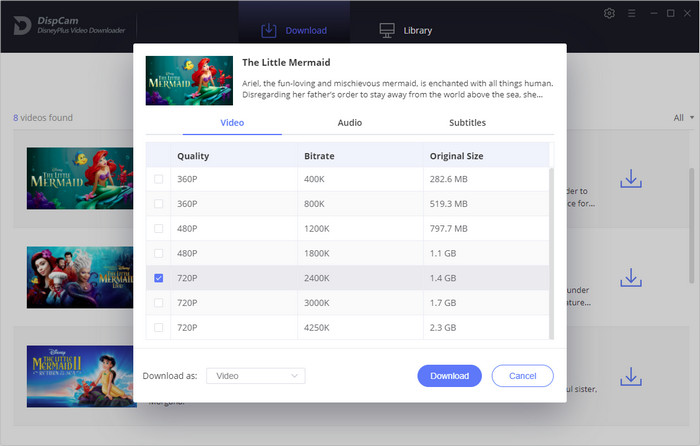Check the 480P 1200K checkbox
The width and height of the screenshot is (700, 446).
point(158,229)
